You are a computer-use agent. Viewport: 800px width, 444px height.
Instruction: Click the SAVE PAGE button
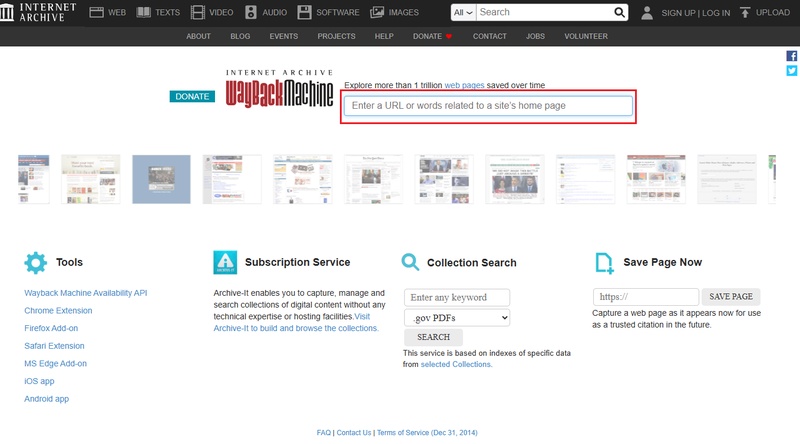[731, 297]
